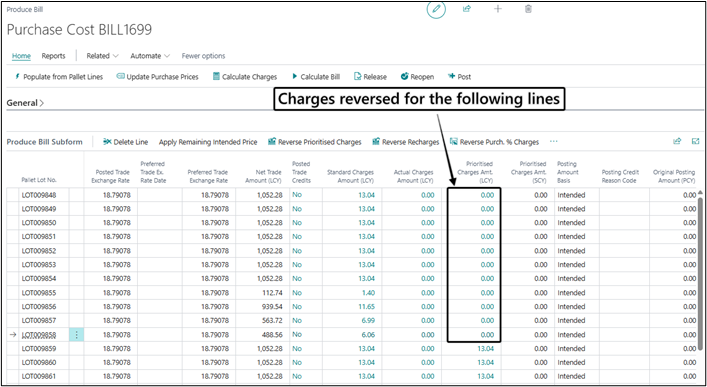Open Prioritised Charges 13.04 for LOT009859
Image resolution: width=707 pixels, height=387 pixels.
click(x=486, y=348)
